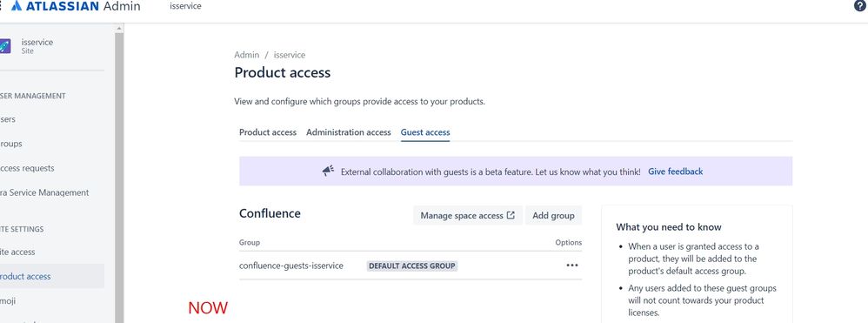Open the help question mark icon
868x323 pixels.
click(x=859, y=6)
